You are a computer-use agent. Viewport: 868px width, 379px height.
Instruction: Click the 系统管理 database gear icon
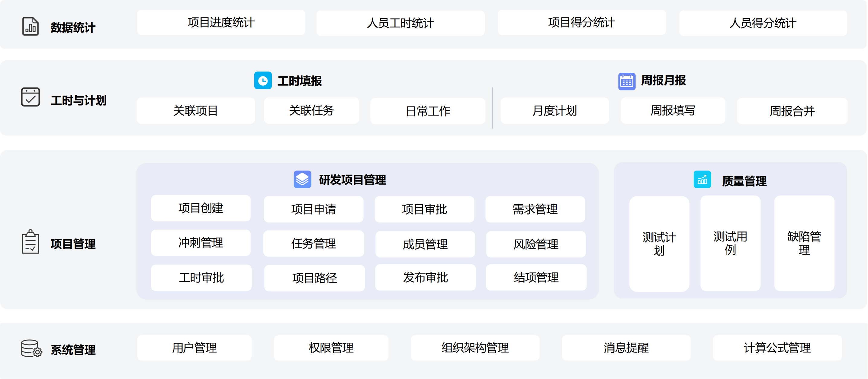pos(31,348)
